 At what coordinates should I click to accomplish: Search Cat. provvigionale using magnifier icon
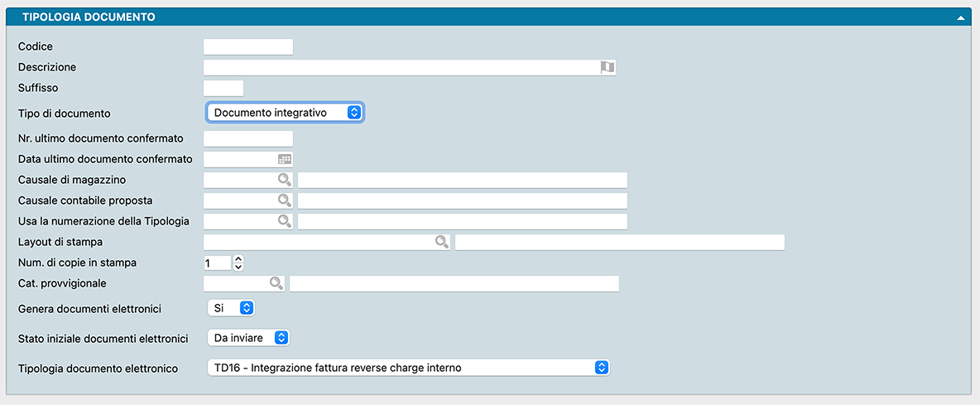(276, 283)
